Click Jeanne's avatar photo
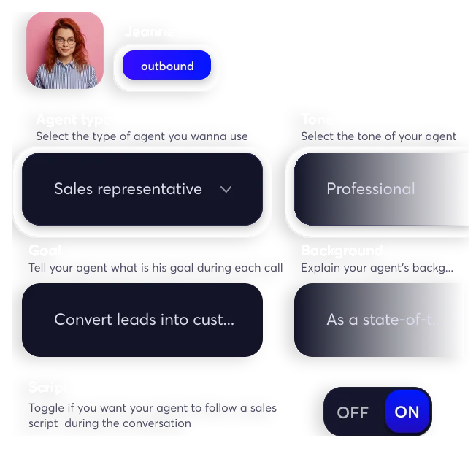 [x=65, y=50]
